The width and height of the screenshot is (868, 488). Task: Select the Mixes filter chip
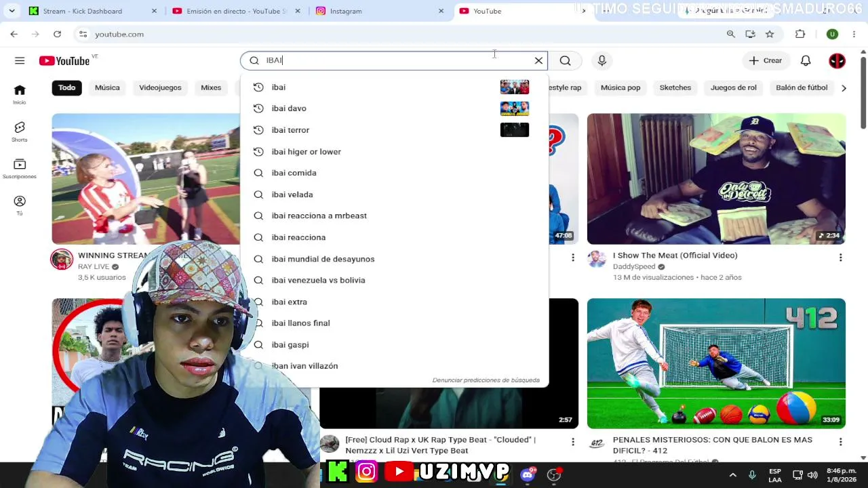point(211,87)
